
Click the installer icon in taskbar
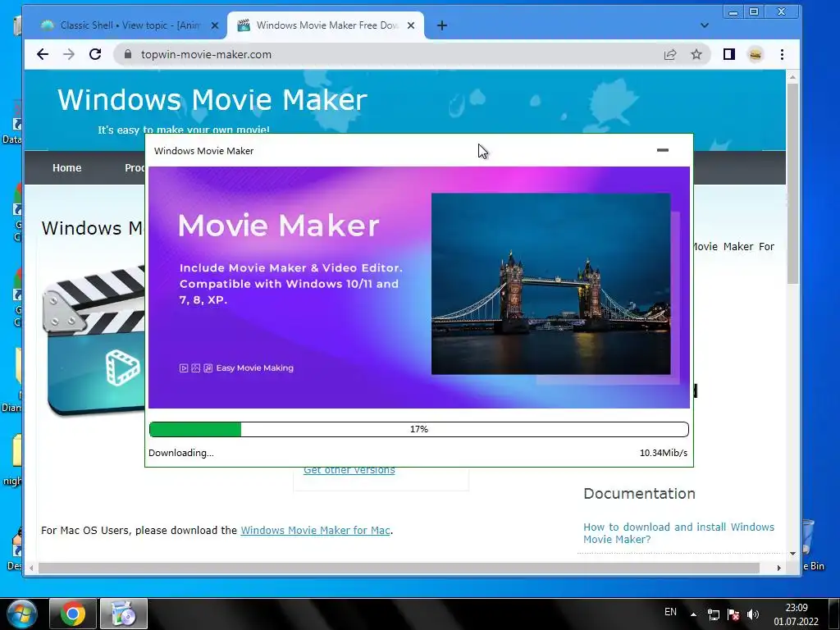pyautogui.click(x=124, y=614)
